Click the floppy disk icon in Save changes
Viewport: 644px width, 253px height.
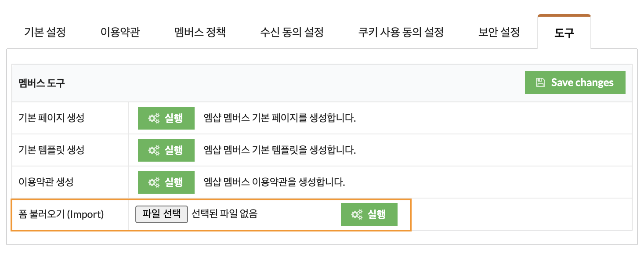(x=540, y=82)
